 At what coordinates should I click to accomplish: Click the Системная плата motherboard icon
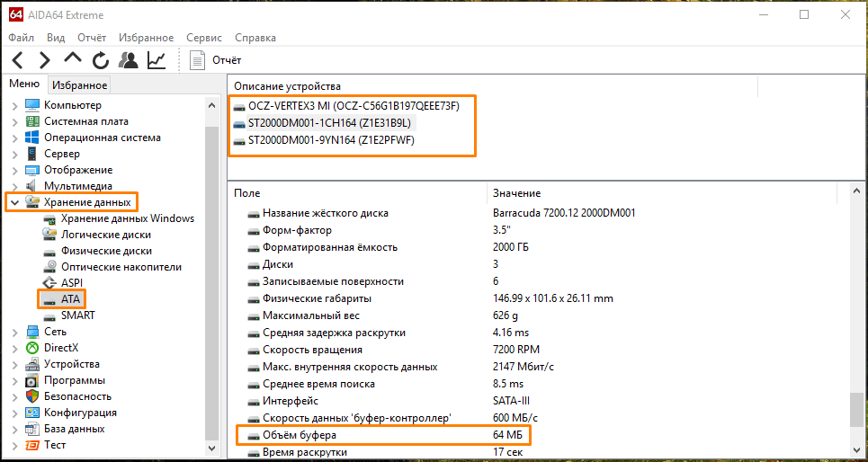point(32,121)
